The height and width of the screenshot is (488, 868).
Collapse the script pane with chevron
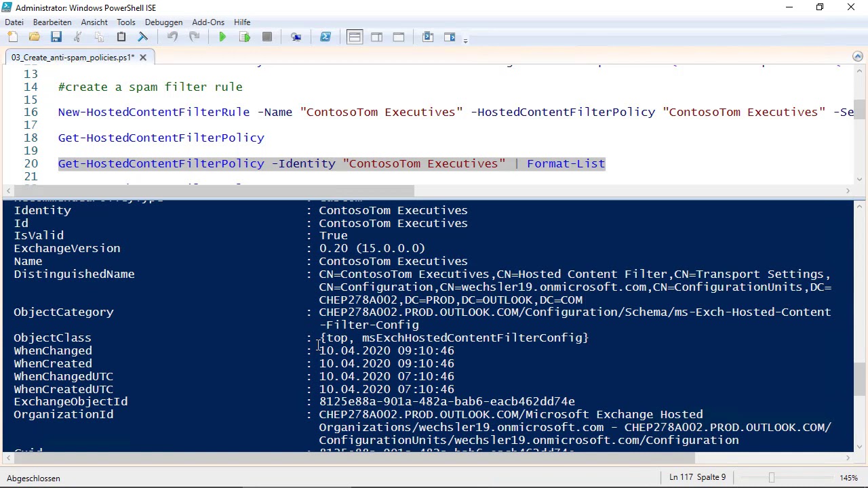[858, 57]
